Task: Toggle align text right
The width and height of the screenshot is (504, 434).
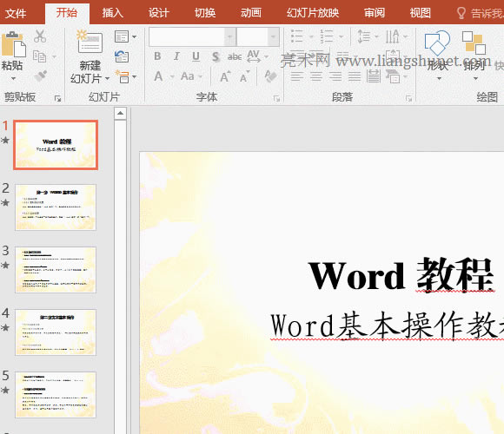Action: tap(335, 76)
